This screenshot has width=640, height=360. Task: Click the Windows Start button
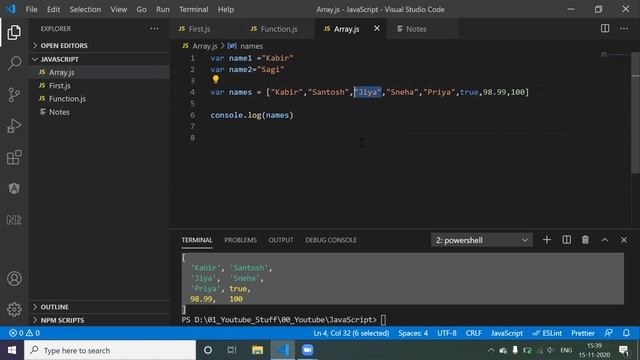click(x=12, y=350)
